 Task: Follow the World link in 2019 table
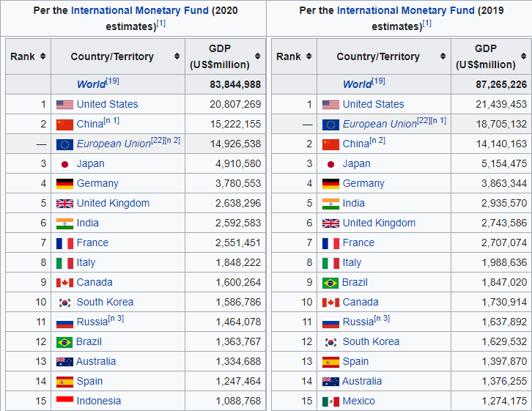pyautogui.click(x=356, y=84)
